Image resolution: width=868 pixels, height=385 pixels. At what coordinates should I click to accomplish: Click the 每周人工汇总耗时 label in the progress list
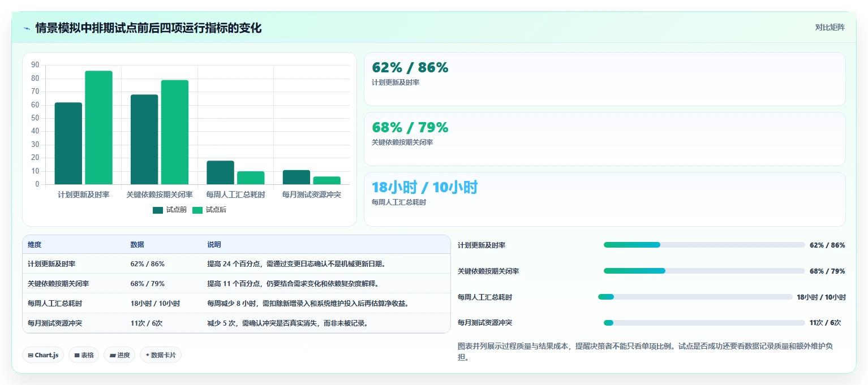[x=485, y=297]
